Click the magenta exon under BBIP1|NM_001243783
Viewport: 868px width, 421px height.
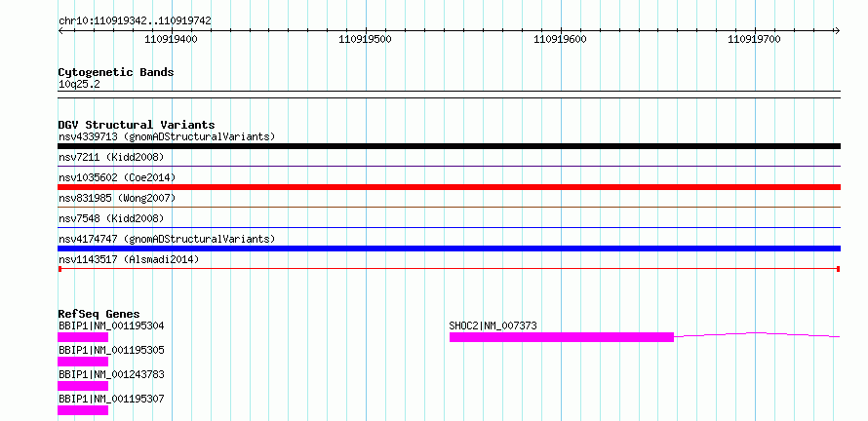click(x=83, y=386)
